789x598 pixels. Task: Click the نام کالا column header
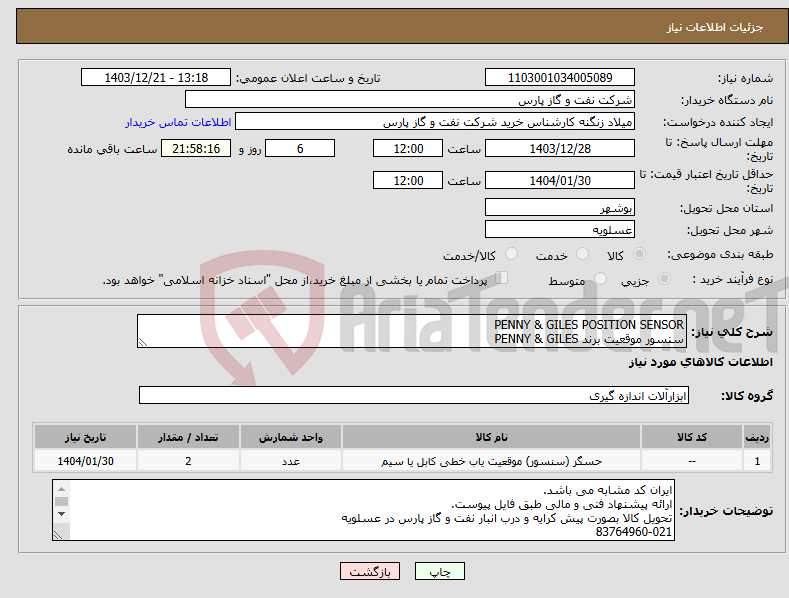[x=491, y=437]
